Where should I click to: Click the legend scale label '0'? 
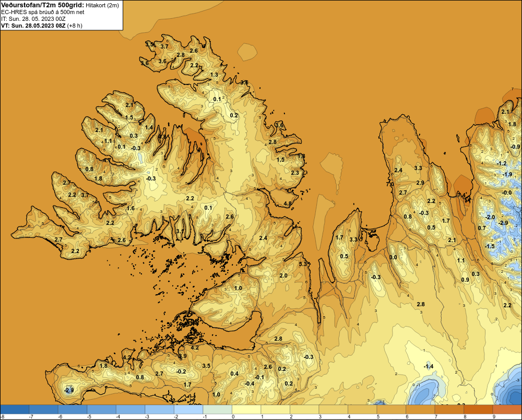point(233,417)
